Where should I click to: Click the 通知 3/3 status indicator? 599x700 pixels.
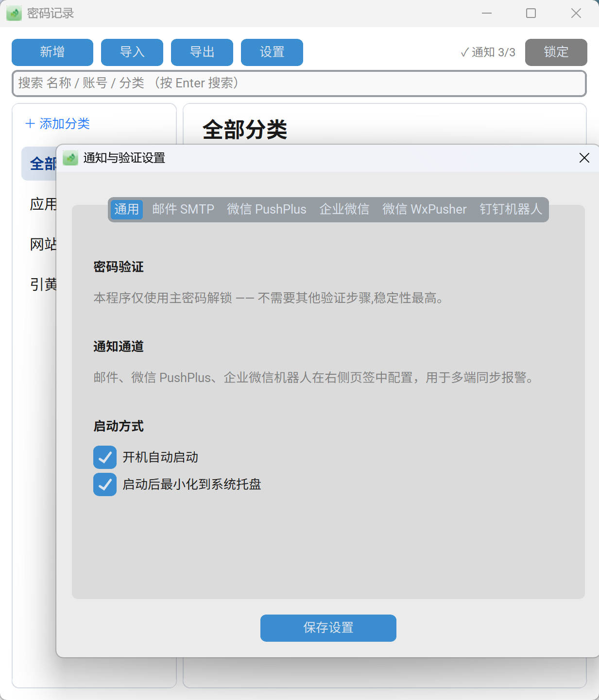[488, 52]
